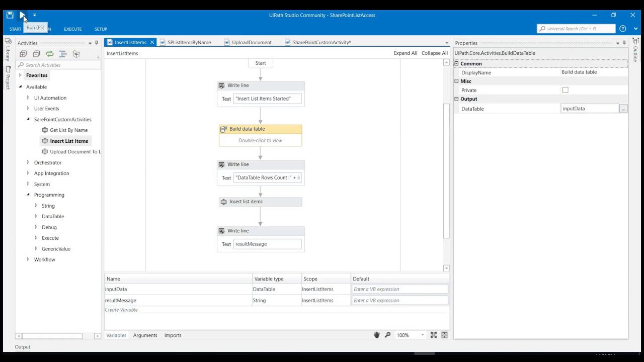Click the fit to screen icon
The height and width of the screenshot is (362, 644).
point(434,335)
